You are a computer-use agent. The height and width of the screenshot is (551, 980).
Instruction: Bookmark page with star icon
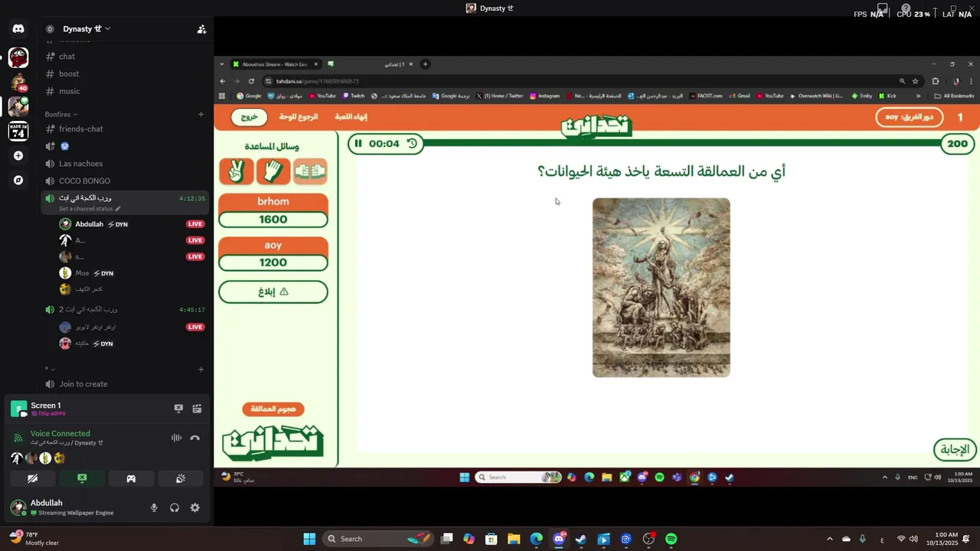915,81
